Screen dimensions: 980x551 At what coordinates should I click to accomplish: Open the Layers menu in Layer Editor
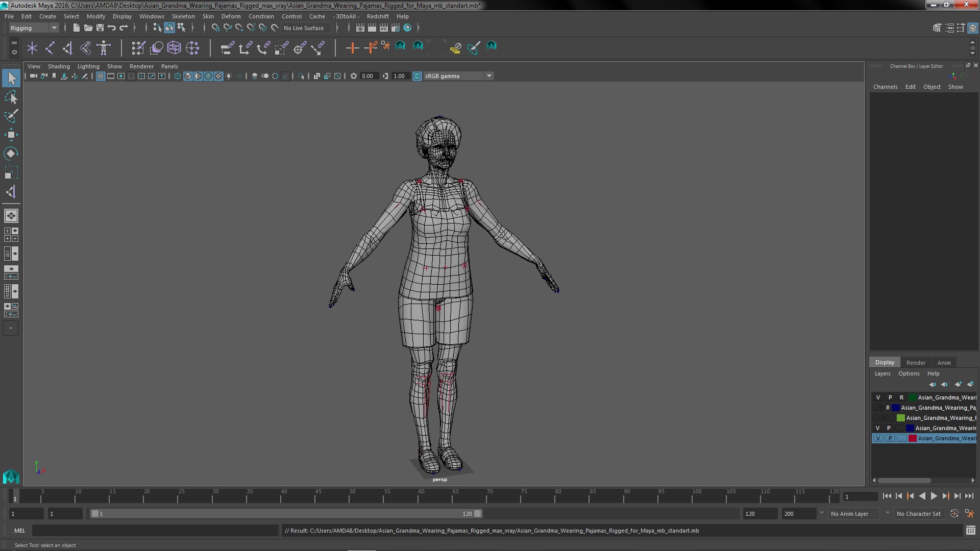pos(882,373)
